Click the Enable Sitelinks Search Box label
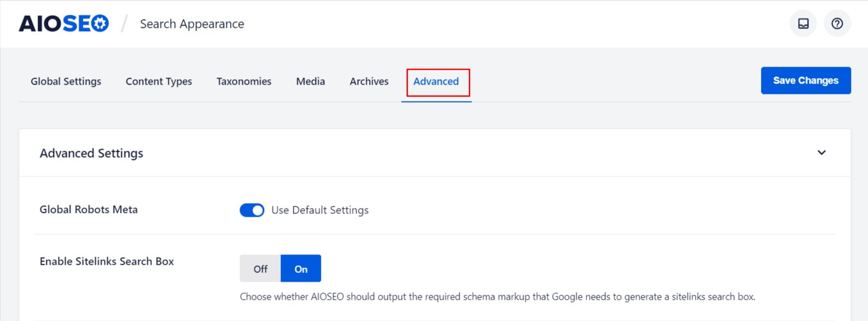The image size is (868, 321). 106,261
